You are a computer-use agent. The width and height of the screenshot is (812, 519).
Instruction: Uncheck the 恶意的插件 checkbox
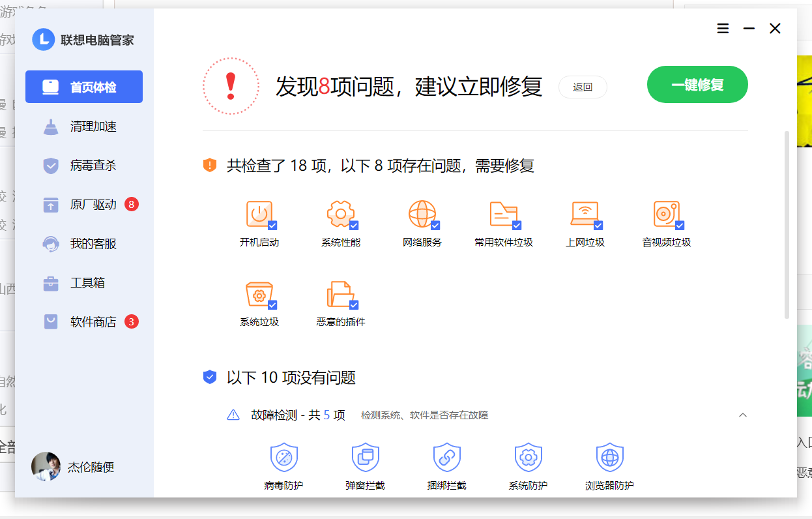click(x=354, y=304)
